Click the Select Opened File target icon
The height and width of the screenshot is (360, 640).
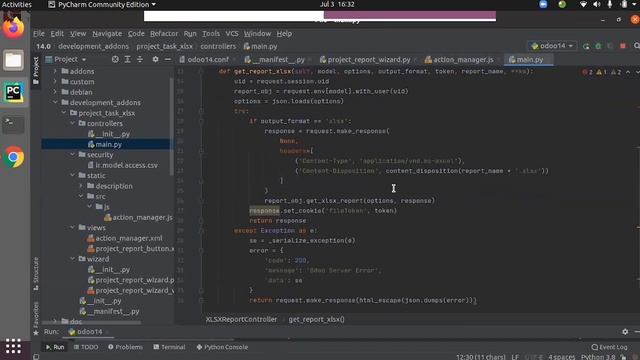tap(115, 60)
